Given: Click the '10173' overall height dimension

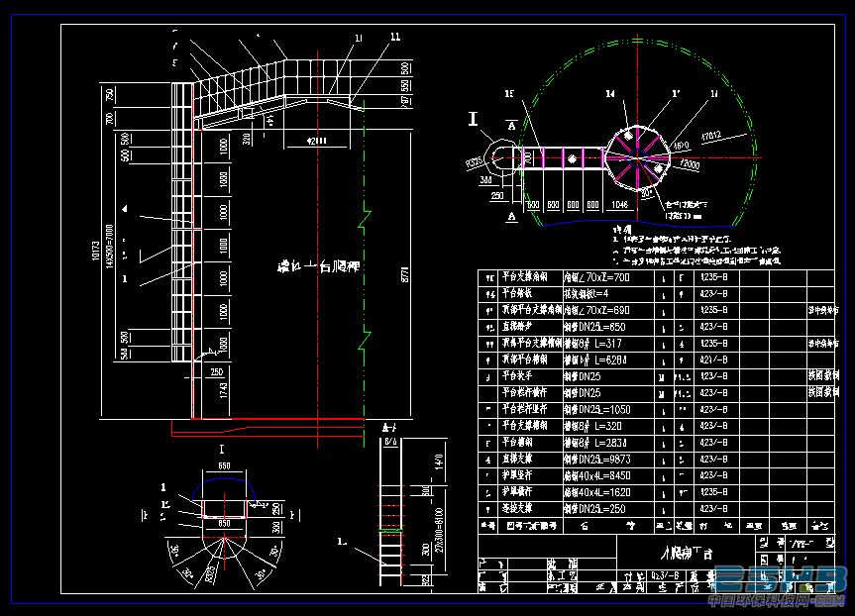Looking at the screenshot, I should click(96, 251).
